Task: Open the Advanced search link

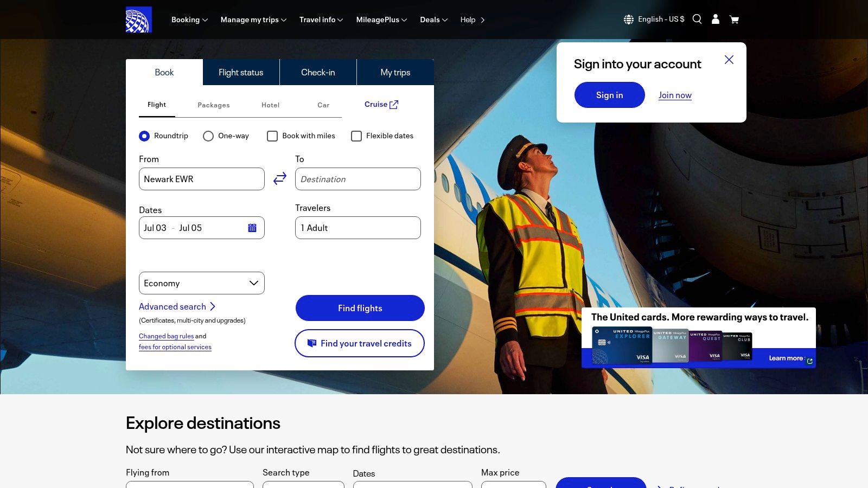Action: tap(177, 306)
